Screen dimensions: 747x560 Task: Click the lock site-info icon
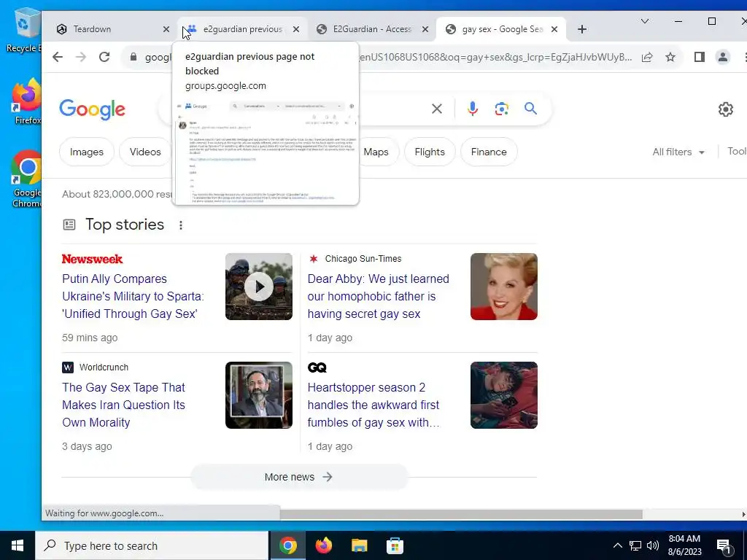[x=134, y=57]
